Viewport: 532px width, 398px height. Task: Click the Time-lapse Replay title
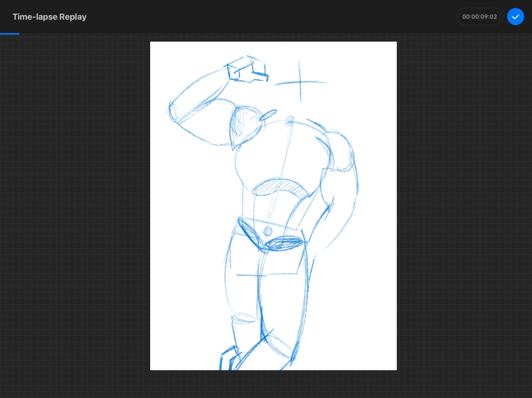pyautogui.click(x=49, y=17)
